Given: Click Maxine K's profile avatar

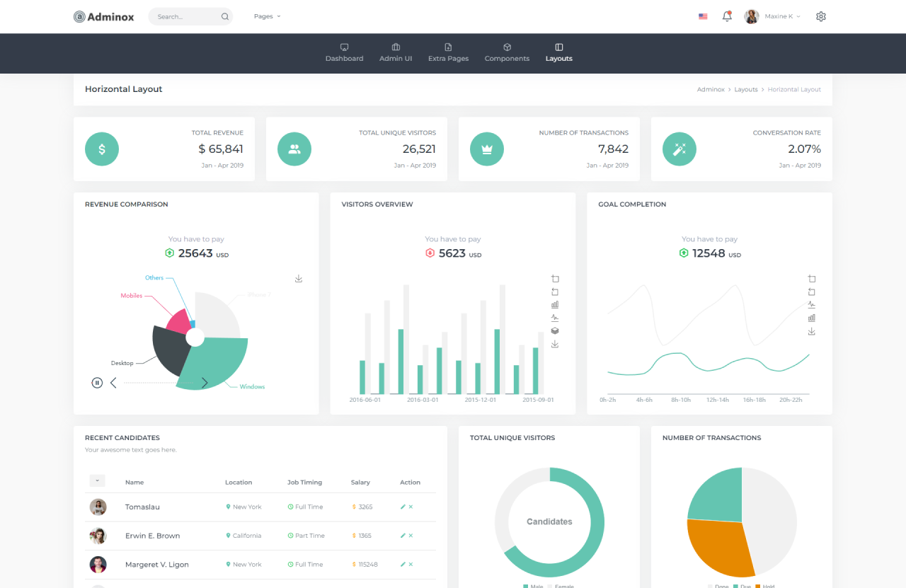Looking at the screenshot, I should (x=752, y=16).
